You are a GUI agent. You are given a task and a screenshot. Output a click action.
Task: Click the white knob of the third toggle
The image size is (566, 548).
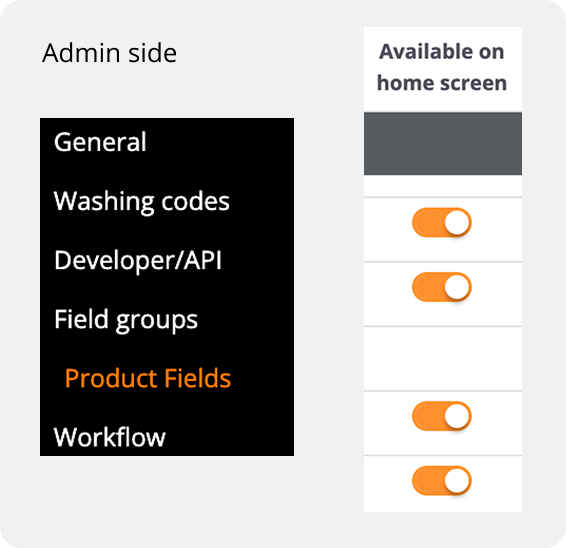pyautogui.click(x=457, y=416)
